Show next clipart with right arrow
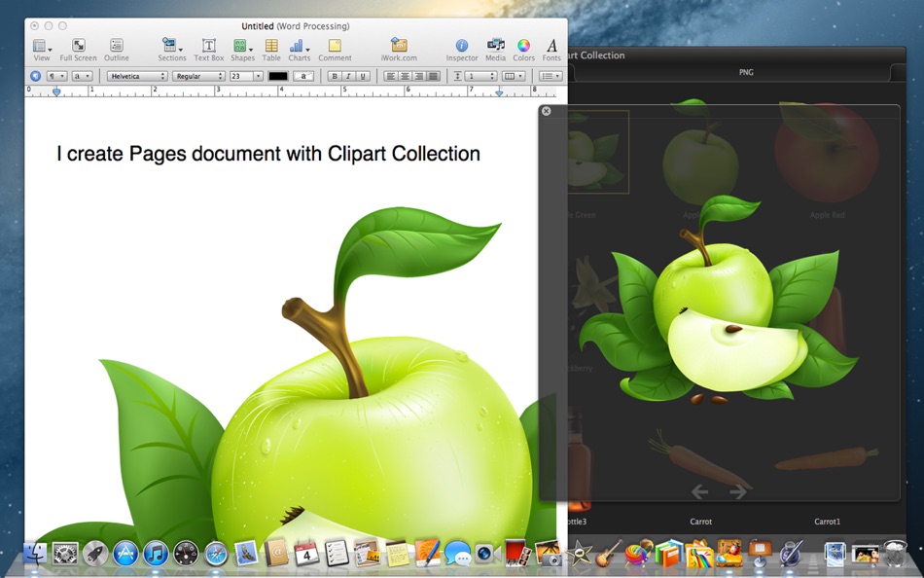The height and width of the screenshot is (578, 924). (x=738, y=490)
